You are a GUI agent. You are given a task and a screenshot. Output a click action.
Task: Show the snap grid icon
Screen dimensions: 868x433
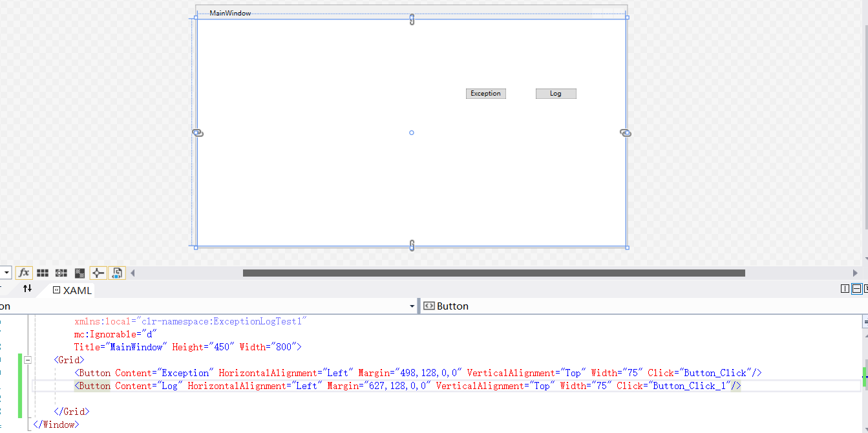point(43,273)
